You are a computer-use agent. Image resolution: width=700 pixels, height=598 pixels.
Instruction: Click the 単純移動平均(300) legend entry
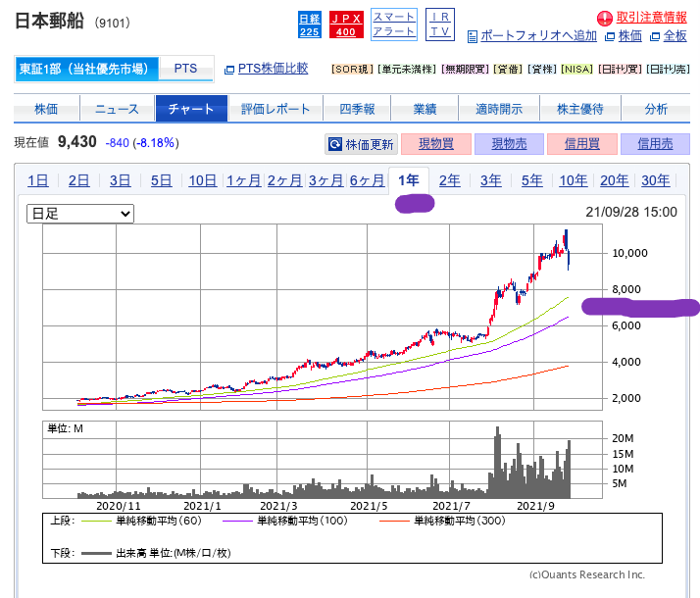pos(442,521)
